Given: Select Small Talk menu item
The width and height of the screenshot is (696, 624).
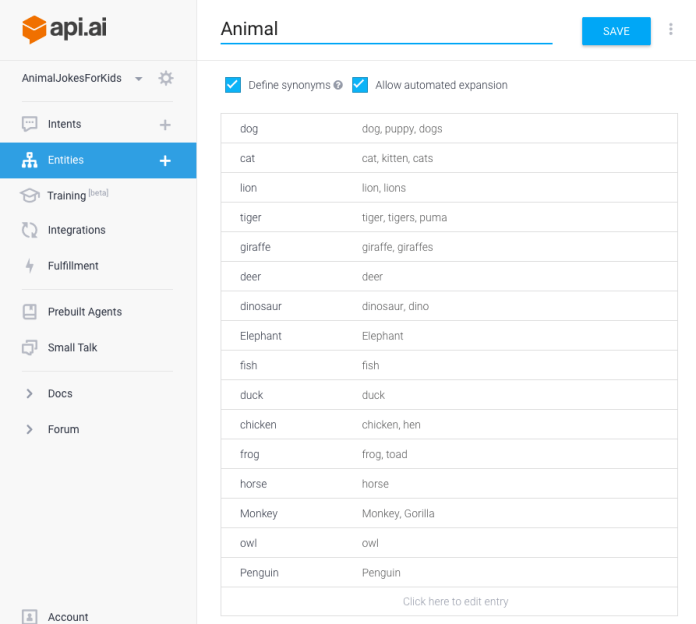Looking at the screenshot, I should [x=72, y=348].
